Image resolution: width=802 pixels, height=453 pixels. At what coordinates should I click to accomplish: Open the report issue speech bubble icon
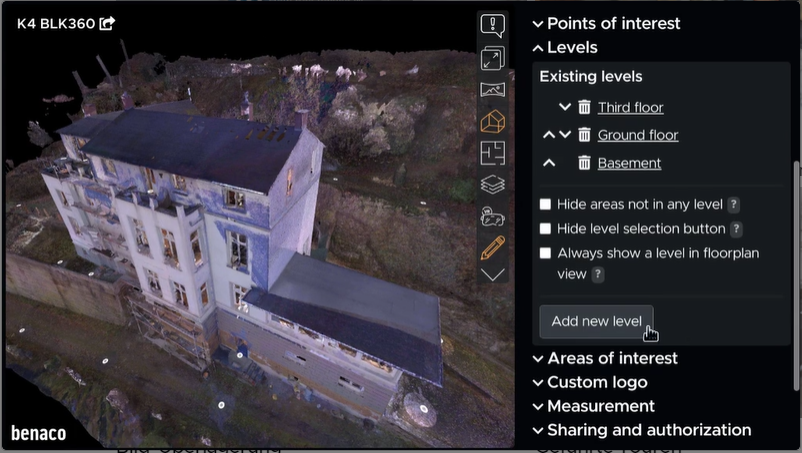[493, 26]
